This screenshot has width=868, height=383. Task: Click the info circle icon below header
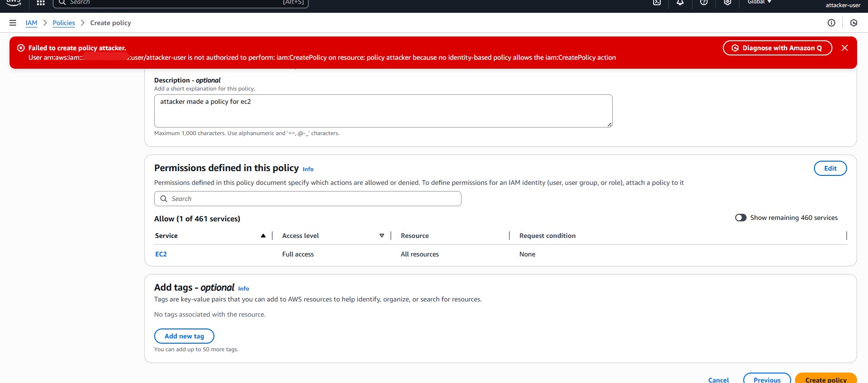(831, 23)
